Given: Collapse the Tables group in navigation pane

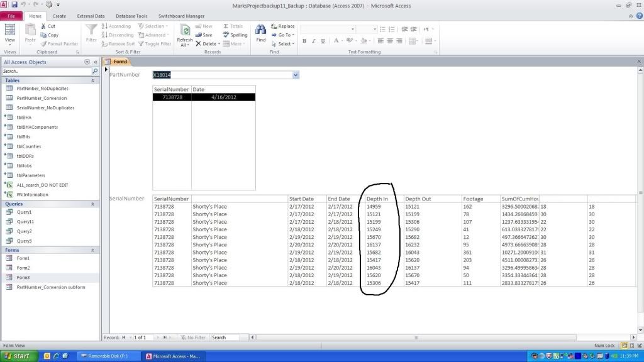Looking at the screenshot, I should [93, 80].
